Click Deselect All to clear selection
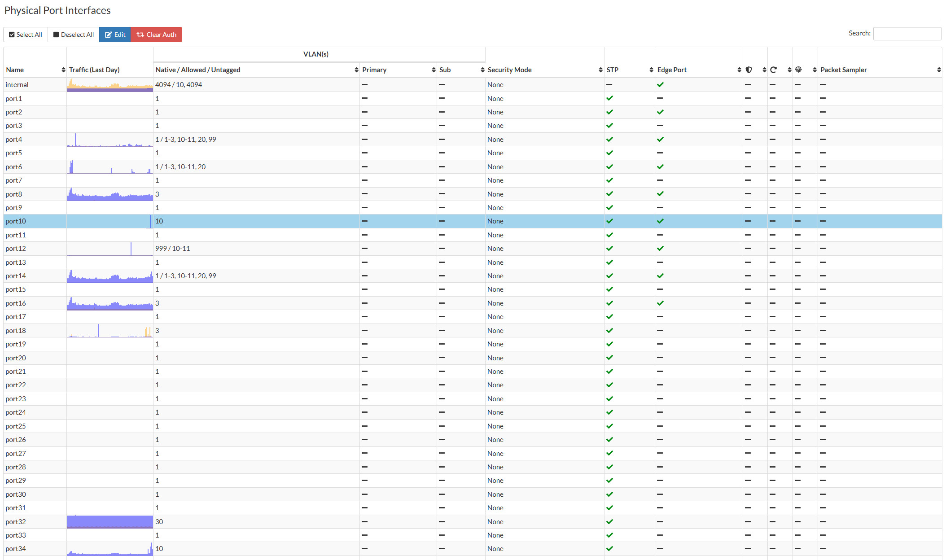 (74, 35)
